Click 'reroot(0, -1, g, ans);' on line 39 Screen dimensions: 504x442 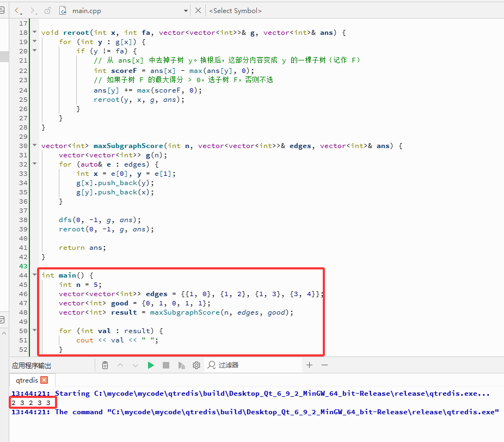[106, 230]
